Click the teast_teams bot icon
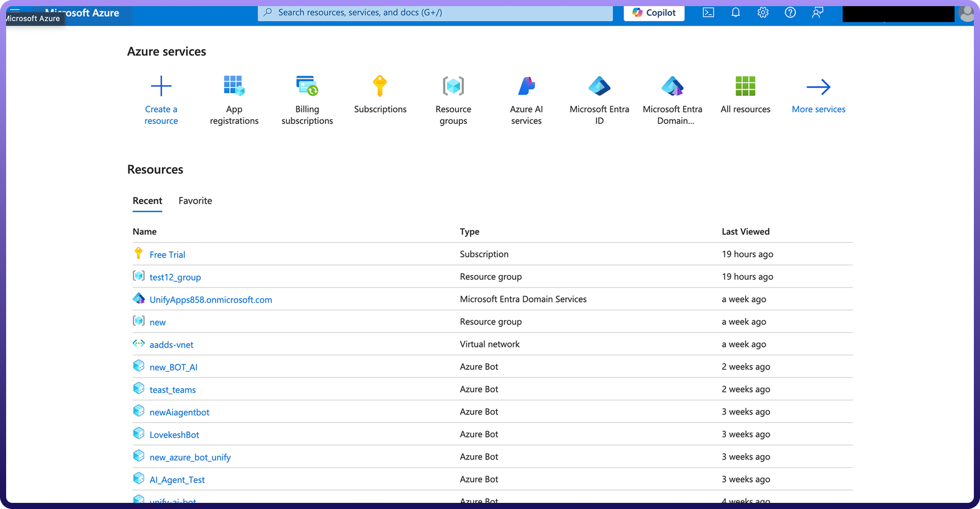Viewport: 980px width, 509px height. click(x=139, y=388)
